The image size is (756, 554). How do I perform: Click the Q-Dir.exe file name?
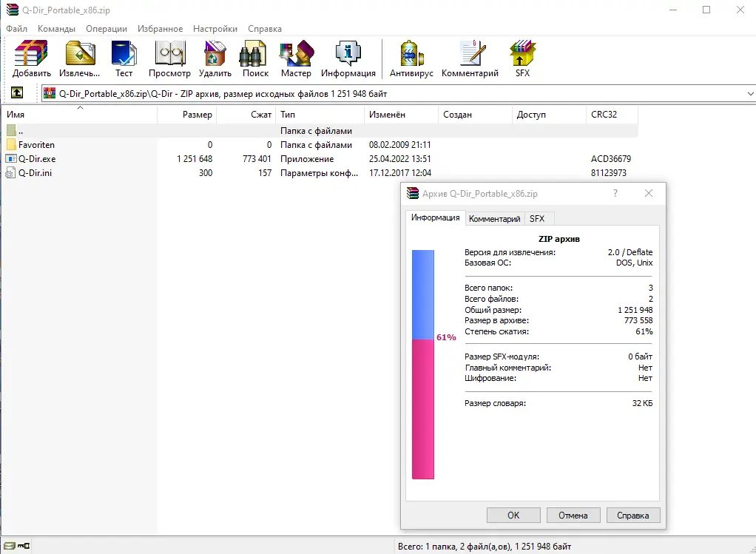(x=37, y=158)
